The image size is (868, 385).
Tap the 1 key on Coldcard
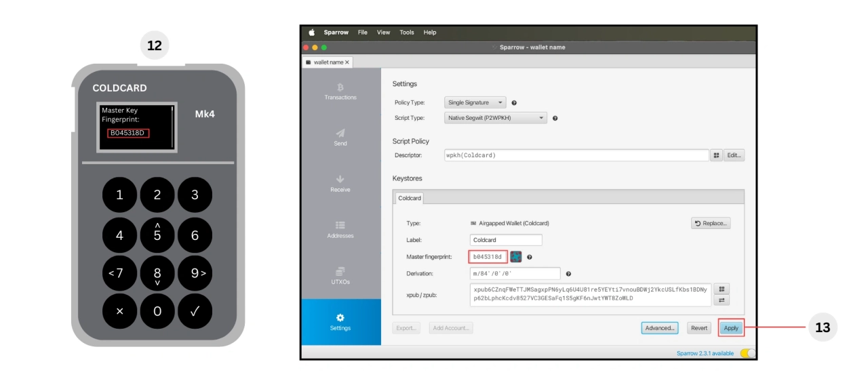click(119, 195)
